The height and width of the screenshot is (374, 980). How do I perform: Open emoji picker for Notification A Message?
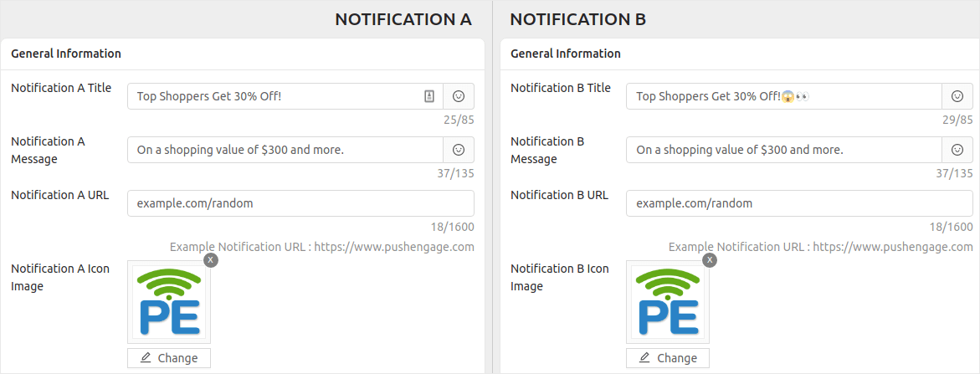coord(459,150)
